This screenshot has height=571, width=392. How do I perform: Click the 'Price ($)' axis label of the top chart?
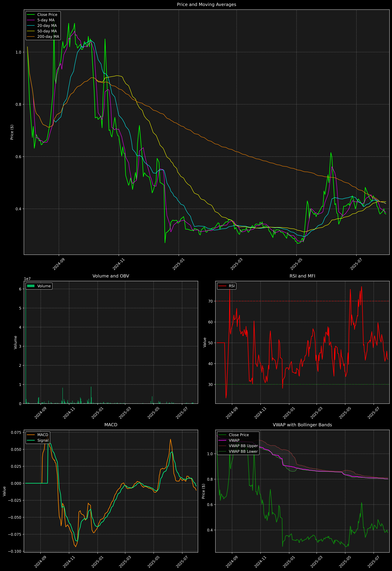[x=12, y=132]
